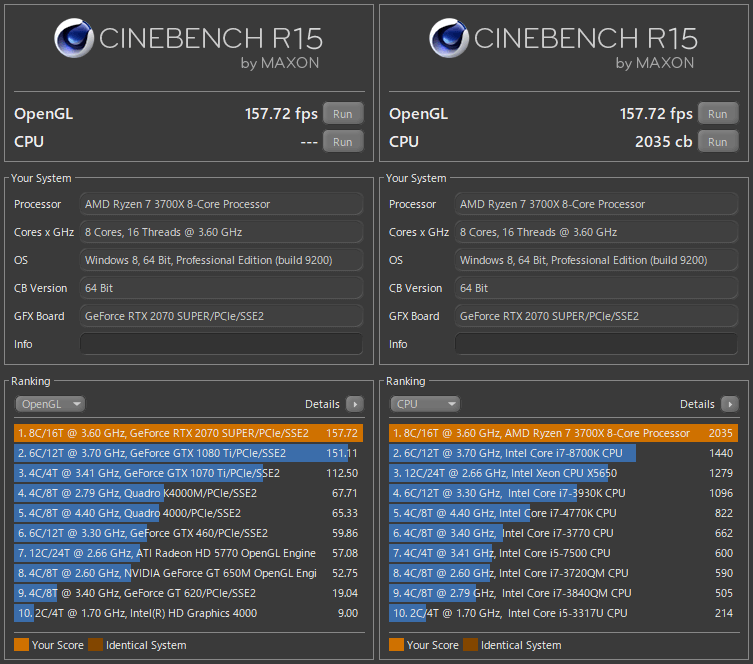Viewport: 753px width, 664px height.
Task: Select the Intel Core i7-4770K ranking row
Action: point(563,513)
